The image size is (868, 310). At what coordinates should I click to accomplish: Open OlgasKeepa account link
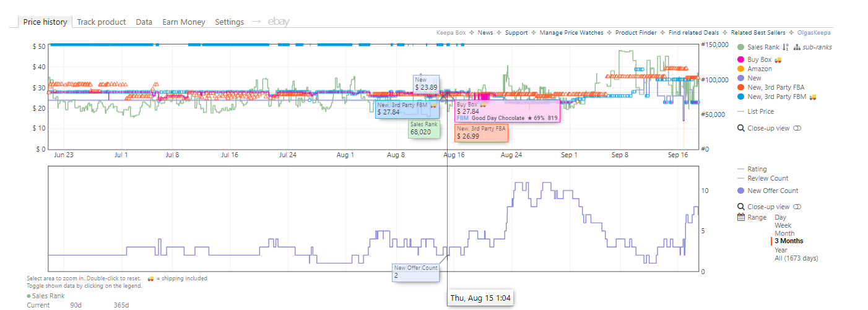[814, 33]
